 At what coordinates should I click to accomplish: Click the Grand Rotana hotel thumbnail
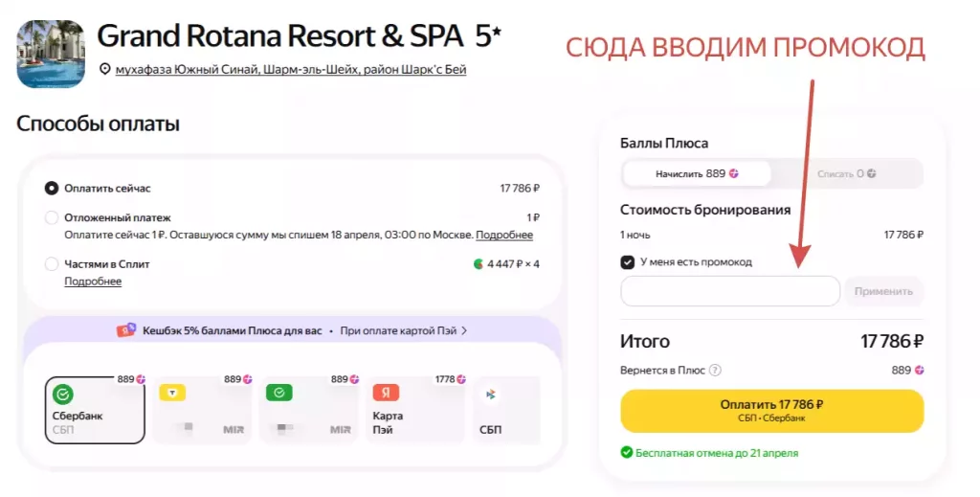pyautogui.click(x=51, y=54)
